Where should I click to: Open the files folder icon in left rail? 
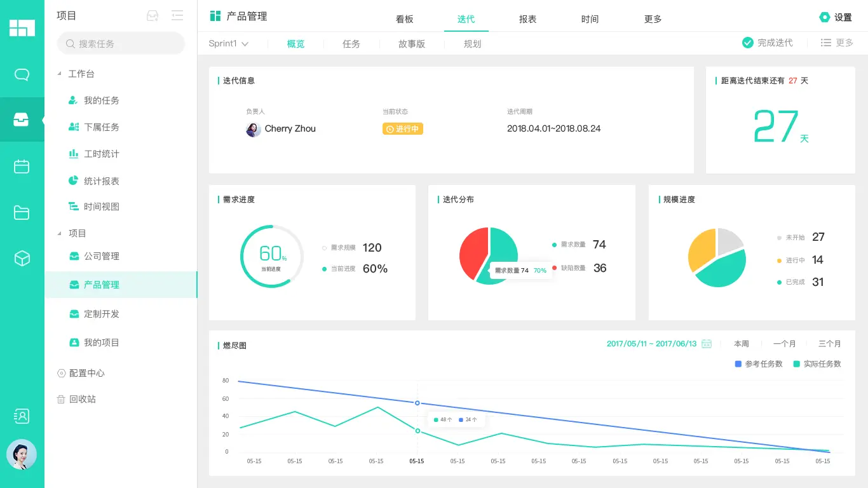click(x=22, y=212)
